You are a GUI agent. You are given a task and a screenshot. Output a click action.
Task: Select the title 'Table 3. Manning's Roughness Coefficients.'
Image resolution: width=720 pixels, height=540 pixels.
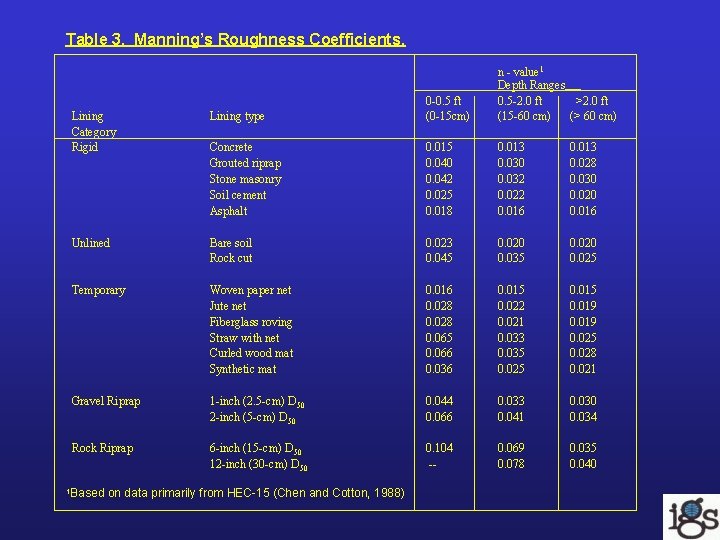[236, 39]
